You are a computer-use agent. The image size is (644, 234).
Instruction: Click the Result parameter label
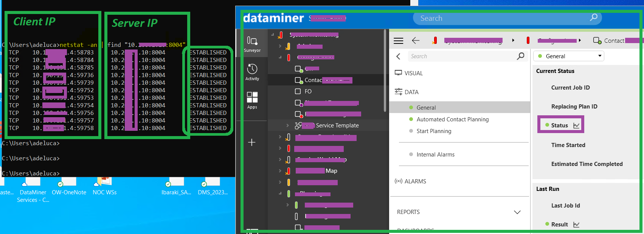559,225
